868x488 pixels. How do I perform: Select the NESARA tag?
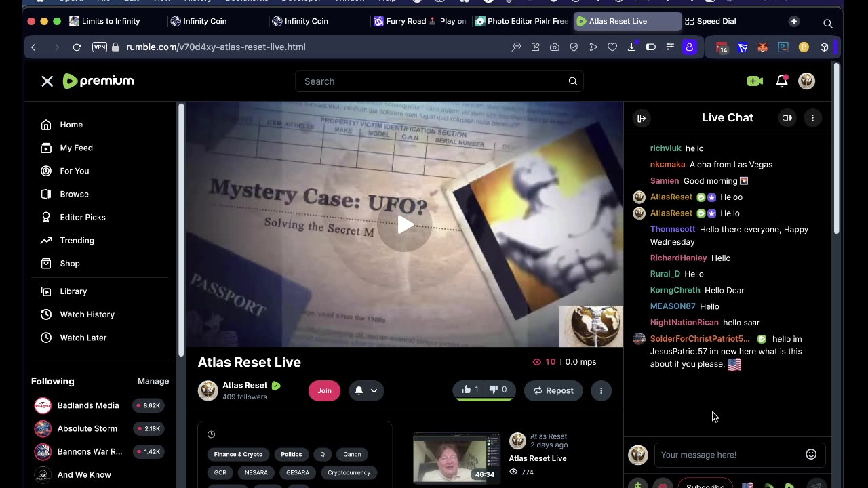pos(256,472)
